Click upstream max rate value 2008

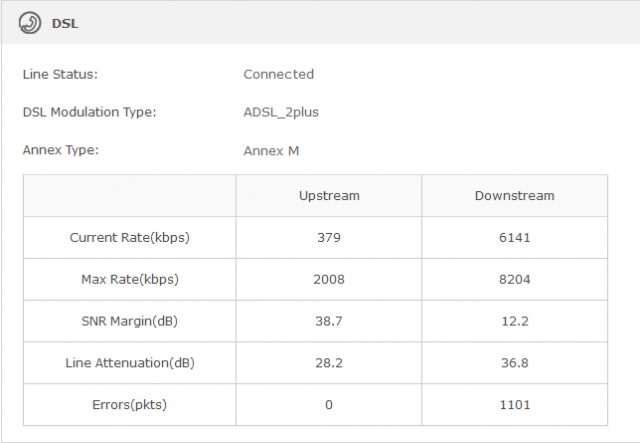point(329,279)
